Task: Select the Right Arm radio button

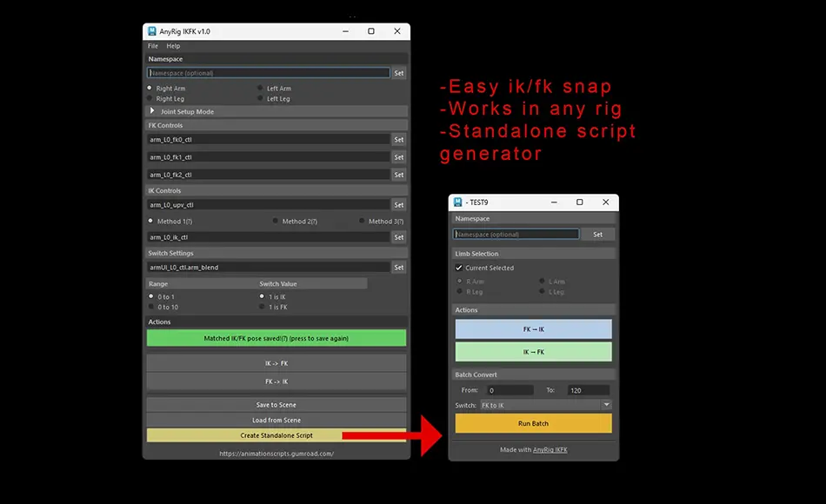Action: point(150,88)
